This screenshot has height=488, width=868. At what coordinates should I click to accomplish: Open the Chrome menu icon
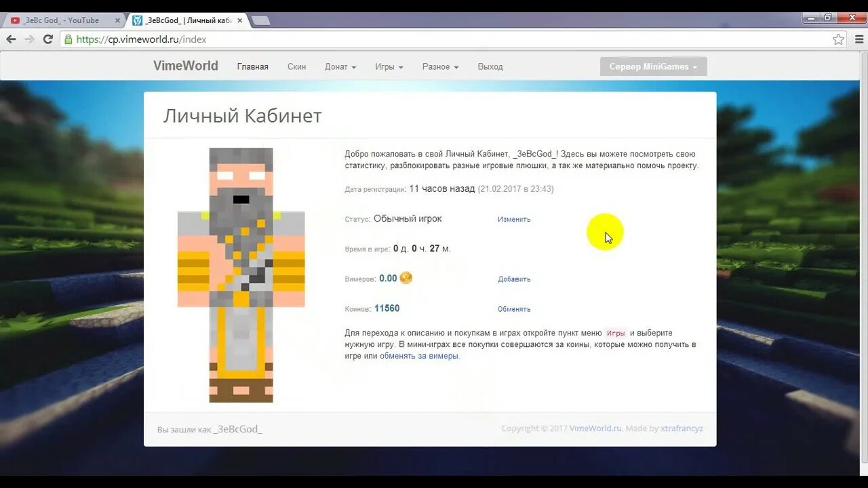pos(859,39)
